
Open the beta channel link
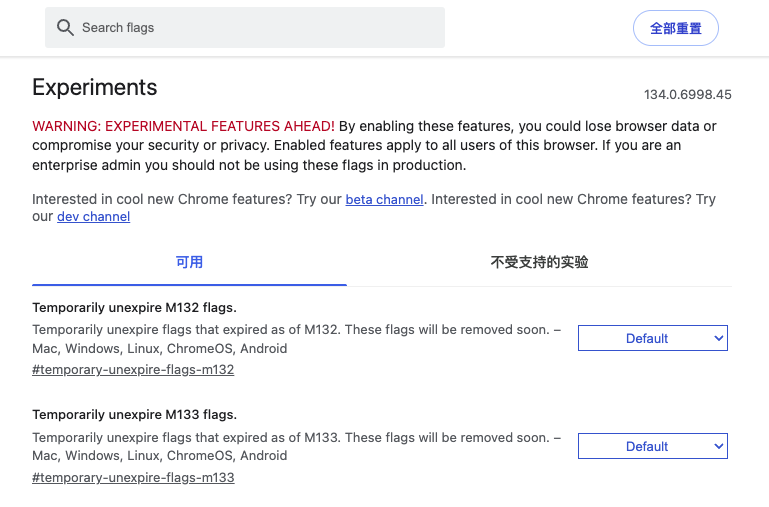384,200
